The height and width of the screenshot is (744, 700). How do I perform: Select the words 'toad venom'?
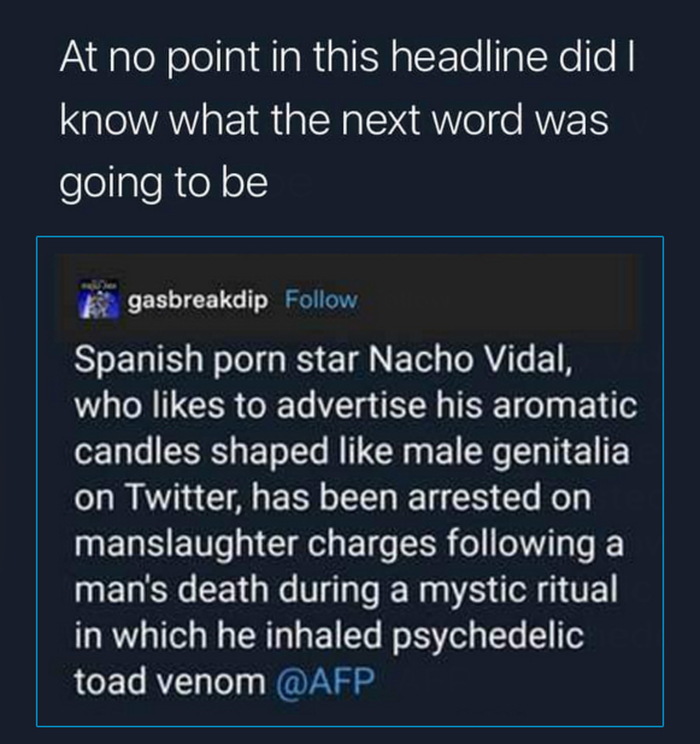[x=170, y=680]
